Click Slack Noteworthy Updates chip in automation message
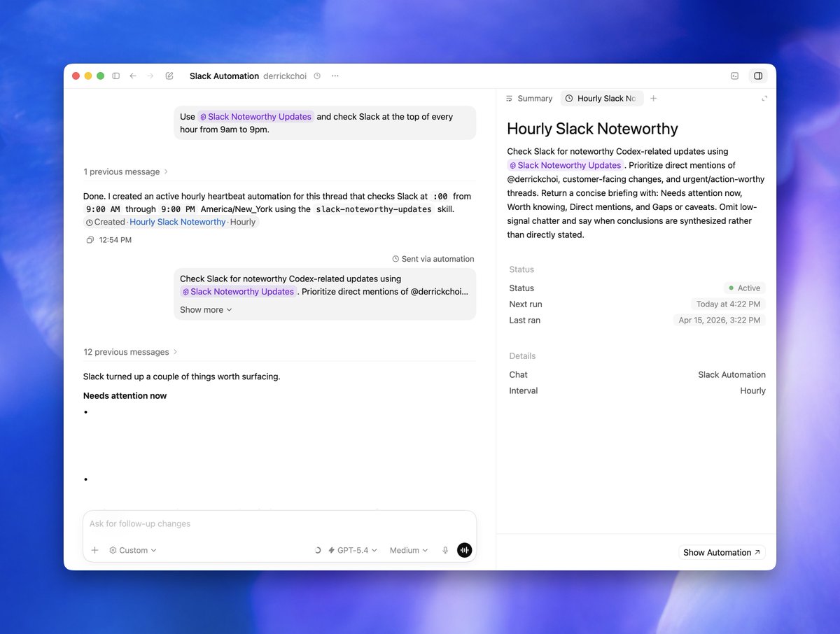Viewport: 840px width, 634px height. tap(238, 292)
